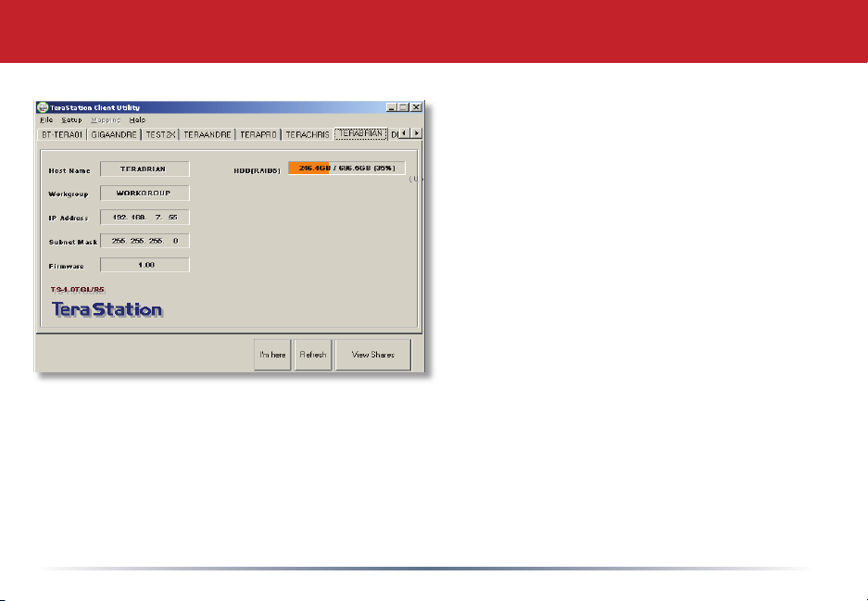
Task: Click the IP Address field 192.168.7.55
Action: (145, 218)
